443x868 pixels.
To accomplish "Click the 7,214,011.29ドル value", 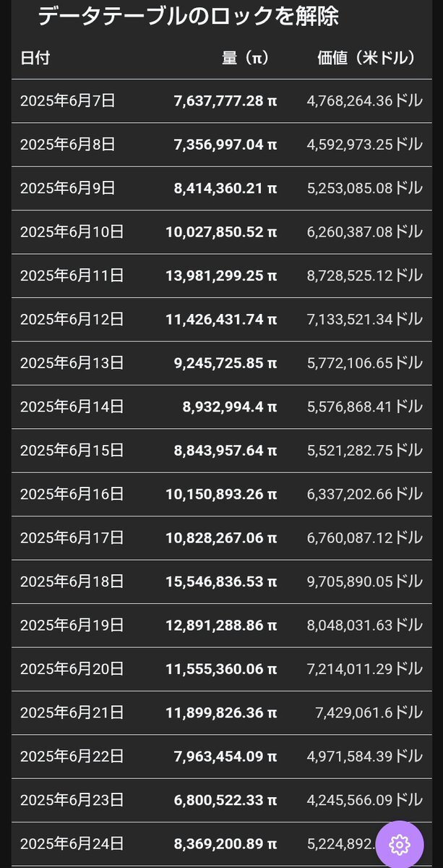I will [x=355, y=669].
